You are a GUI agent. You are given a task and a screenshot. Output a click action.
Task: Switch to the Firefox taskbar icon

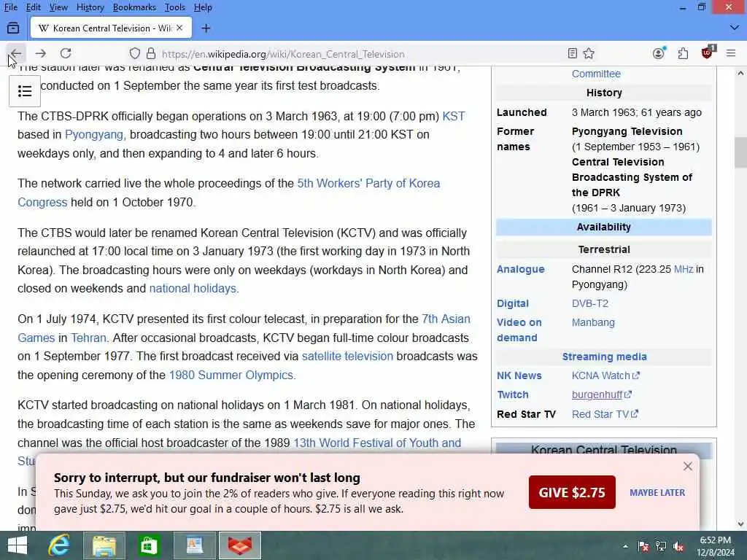point(239,545)
